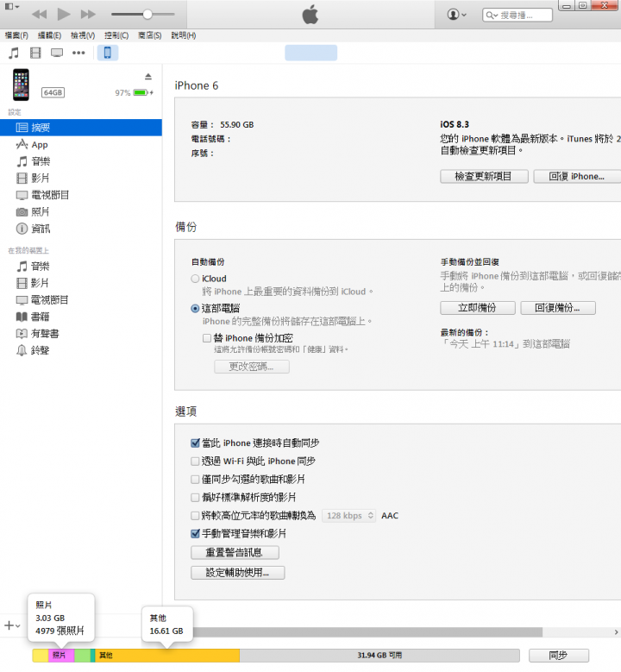This screenshot has height=672, width=621.
Task: Click the yellow storage segment
Action: (41, 656)
